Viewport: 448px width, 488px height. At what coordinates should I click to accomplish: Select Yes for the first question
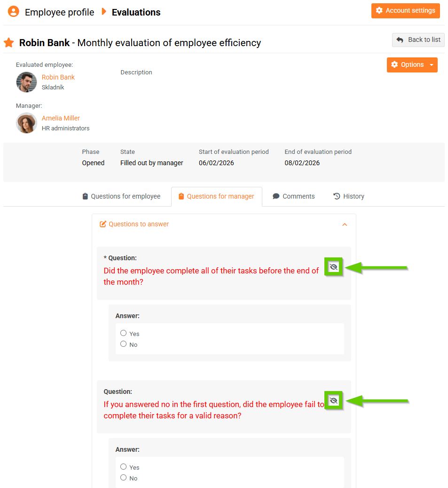pyautogui.click(x=124, y=333)
